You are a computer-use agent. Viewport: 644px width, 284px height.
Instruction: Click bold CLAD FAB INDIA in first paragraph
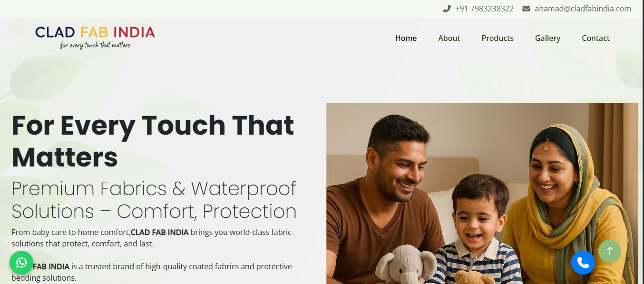click(x=160, y=233)
